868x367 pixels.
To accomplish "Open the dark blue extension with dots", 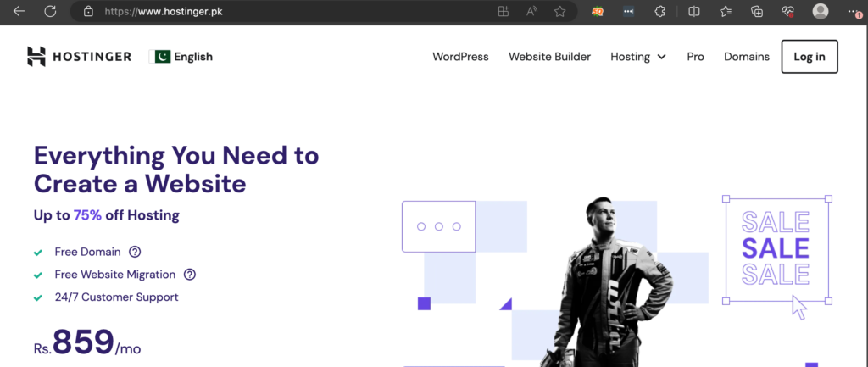I will click(628, 11).
